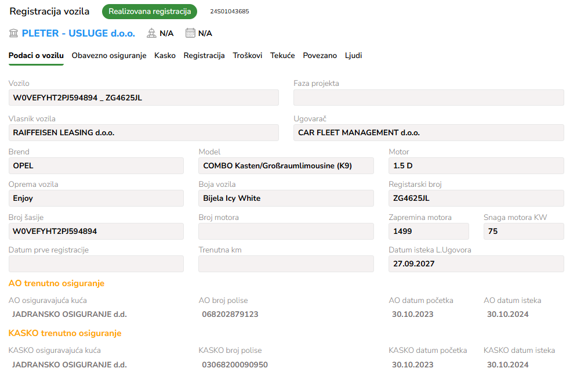Click the second N/A label after the calendar icon
The height and width of the screenshot is (379, 588).
tap(205, 34)
